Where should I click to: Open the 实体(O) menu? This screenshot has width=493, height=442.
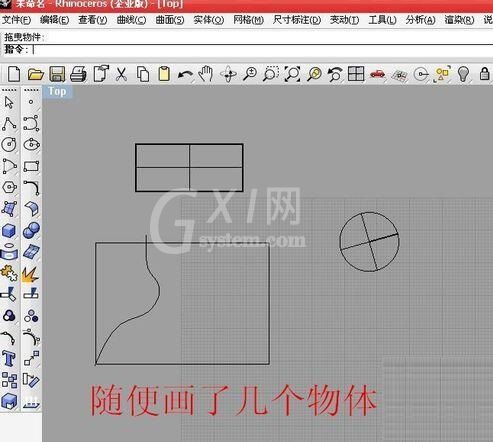tap(209, 20)
